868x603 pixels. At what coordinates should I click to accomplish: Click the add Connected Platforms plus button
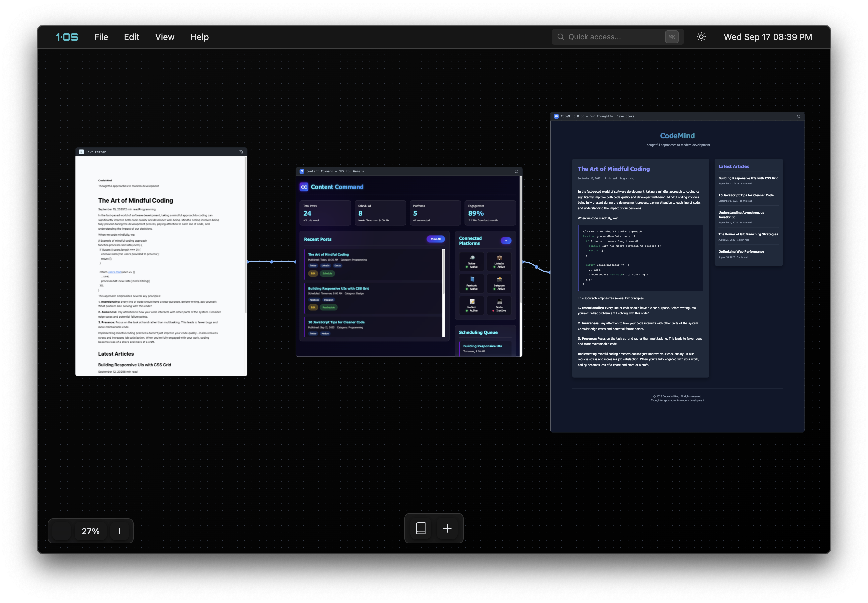coord(506,241)
